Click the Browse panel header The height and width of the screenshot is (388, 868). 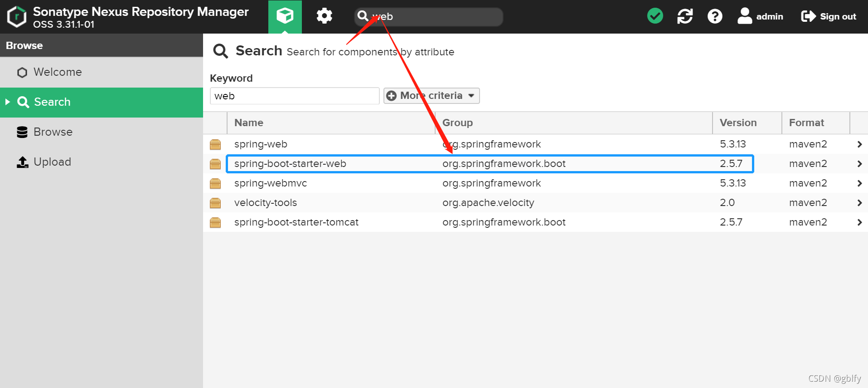[102, 45]
